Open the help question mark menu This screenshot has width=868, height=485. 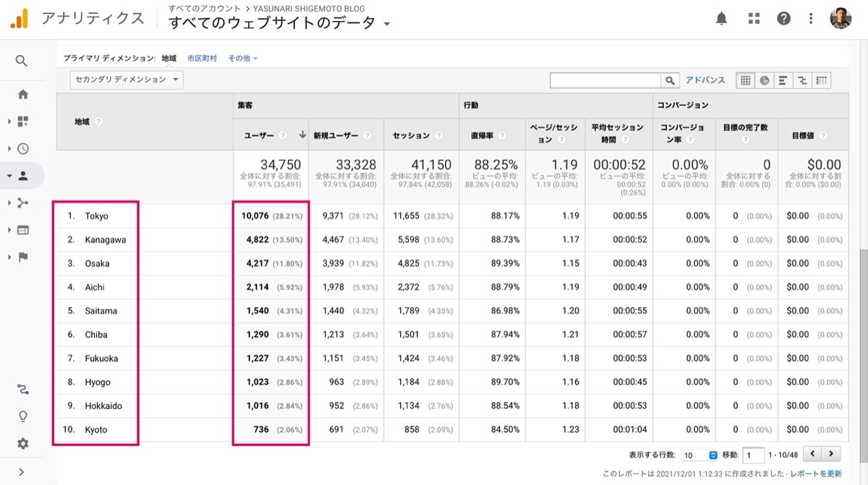(x=784, y=19)
